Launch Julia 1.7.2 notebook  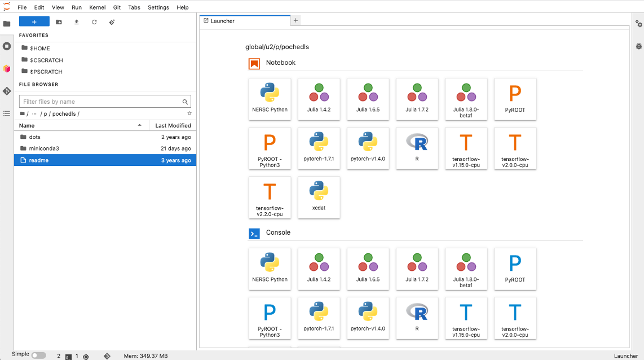pos(417,99)
